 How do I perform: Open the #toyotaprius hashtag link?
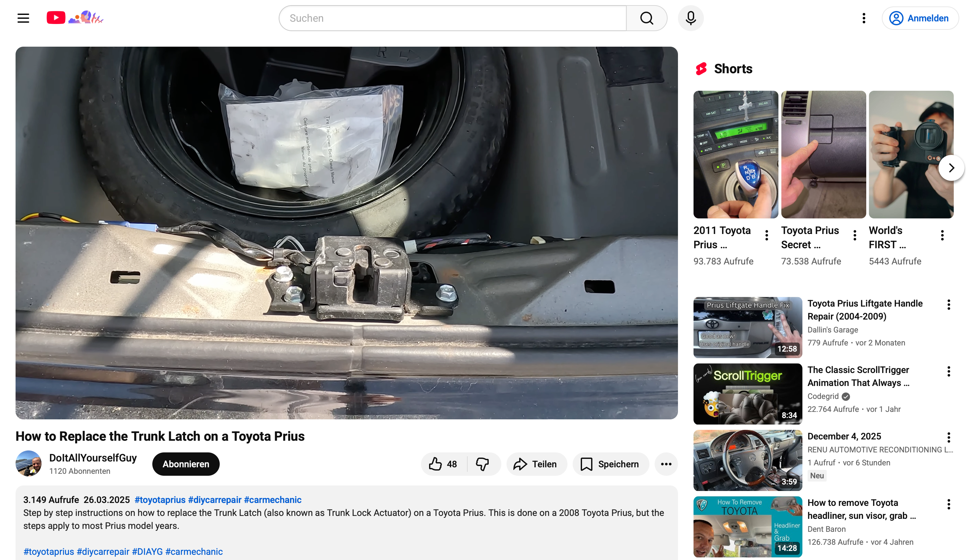[160, 500]
